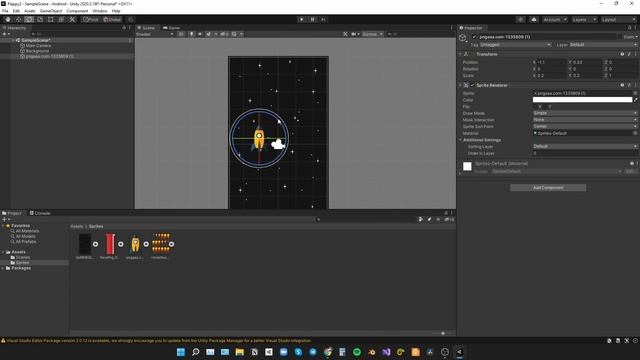This screenshot has width=640, height=360.
Task: Select the Rect tool in the toolbar
Action: pyautogui.click(x=51, y=20)
